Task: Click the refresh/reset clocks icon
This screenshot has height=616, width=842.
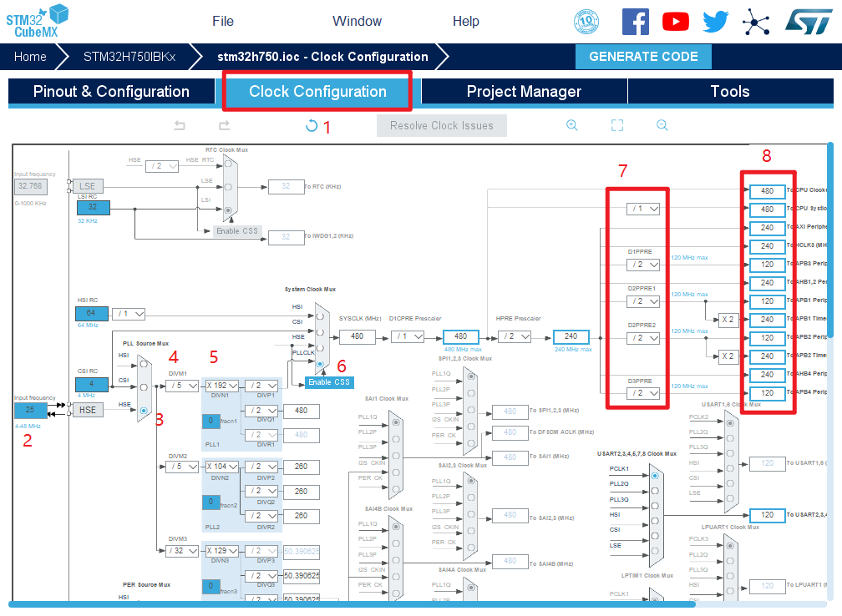Action: point(312,126)
